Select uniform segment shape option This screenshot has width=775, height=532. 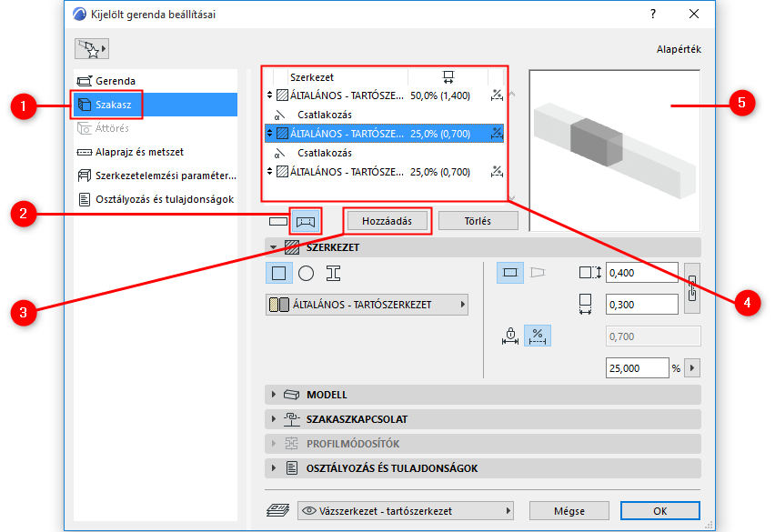point(510,273)
